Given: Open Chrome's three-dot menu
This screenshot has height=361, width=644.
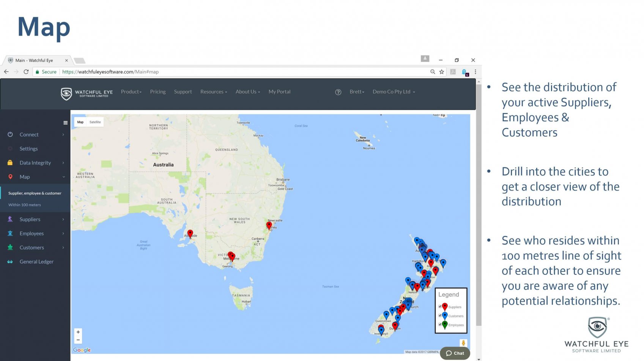Looking at the screenshot, I should pos(475,72).
